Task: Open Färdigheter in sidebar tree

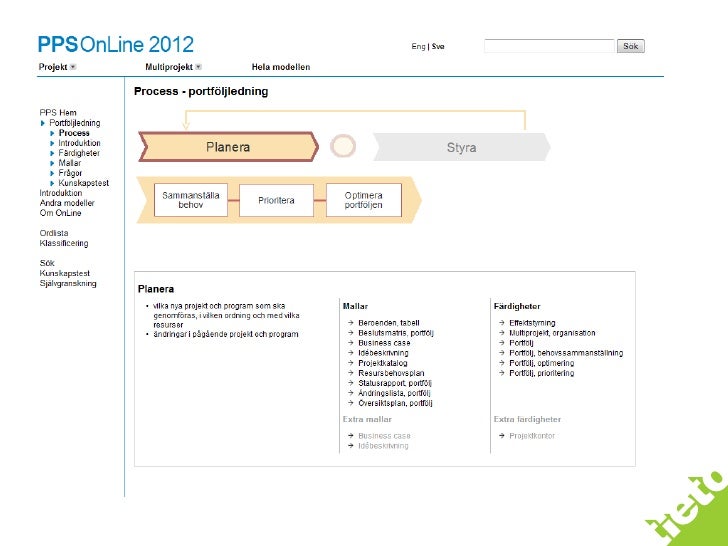Action: (79, 153)
